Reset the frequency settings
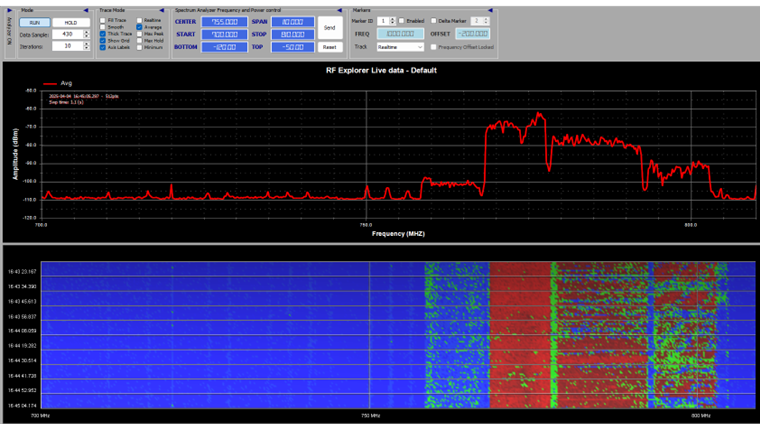The height and width of the screenshot is (424, 760). click(331, 47)
